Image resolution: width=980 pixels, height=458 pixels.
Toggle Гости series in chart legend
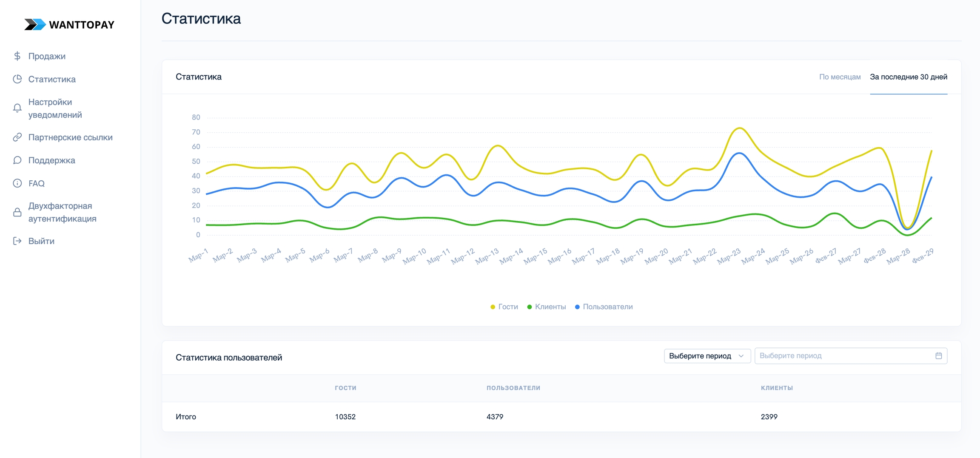[504, 307]
